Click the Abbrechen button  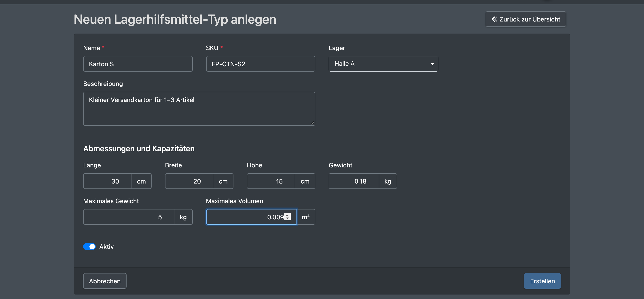[x=105, y=281]
